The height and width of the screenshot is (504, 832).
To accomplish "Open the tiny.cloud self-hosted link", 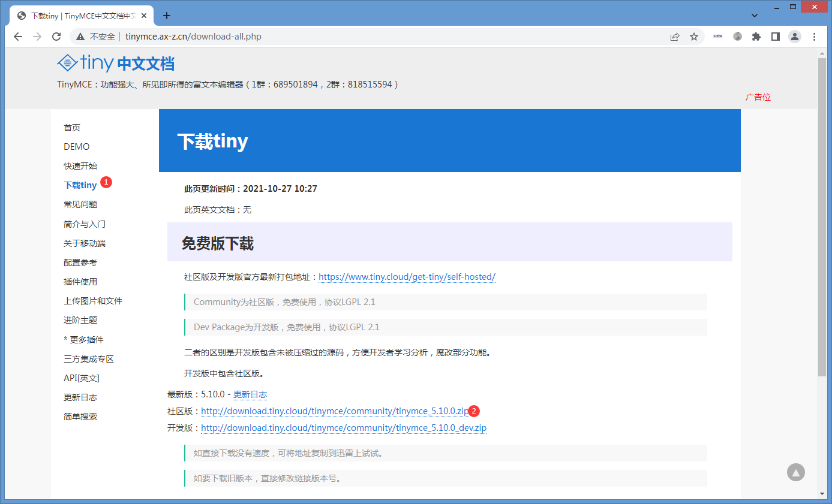I will click(407, 277).
